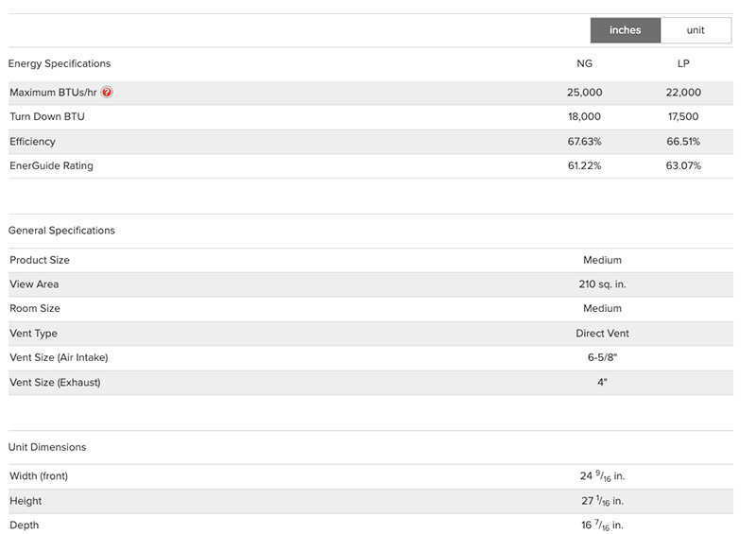Switch measurements to inches
This screenshot has width=756, height=534.
pos(625,30)
